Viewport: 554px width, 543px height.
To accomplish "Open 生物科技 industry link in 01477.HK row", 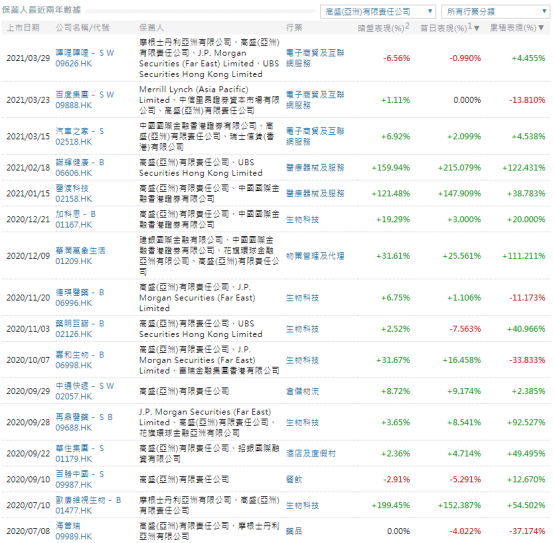I will tap(302, 505).
